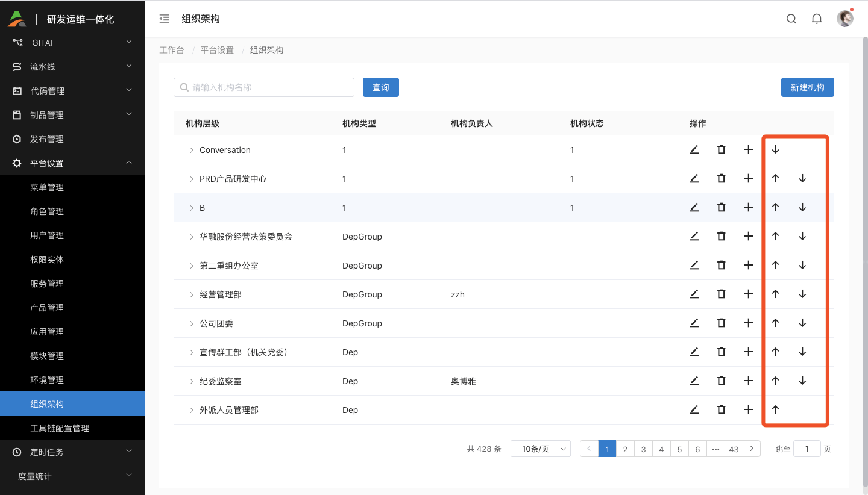868x495 pixels.
Task: Open the user avatar menu
Action: click(x=845, y=19)
